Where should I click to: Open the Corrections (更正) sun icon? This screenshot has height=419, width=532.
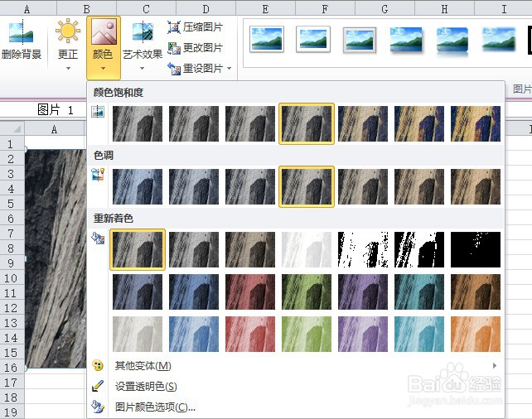tap(68, 31)
